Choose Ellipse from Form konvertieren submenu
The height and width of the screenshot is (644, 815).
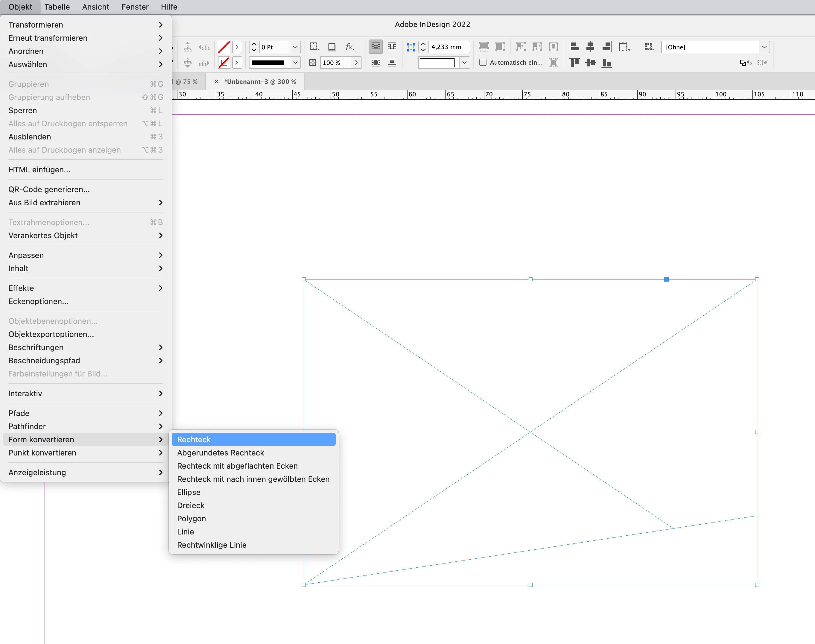tap(188, 492)
